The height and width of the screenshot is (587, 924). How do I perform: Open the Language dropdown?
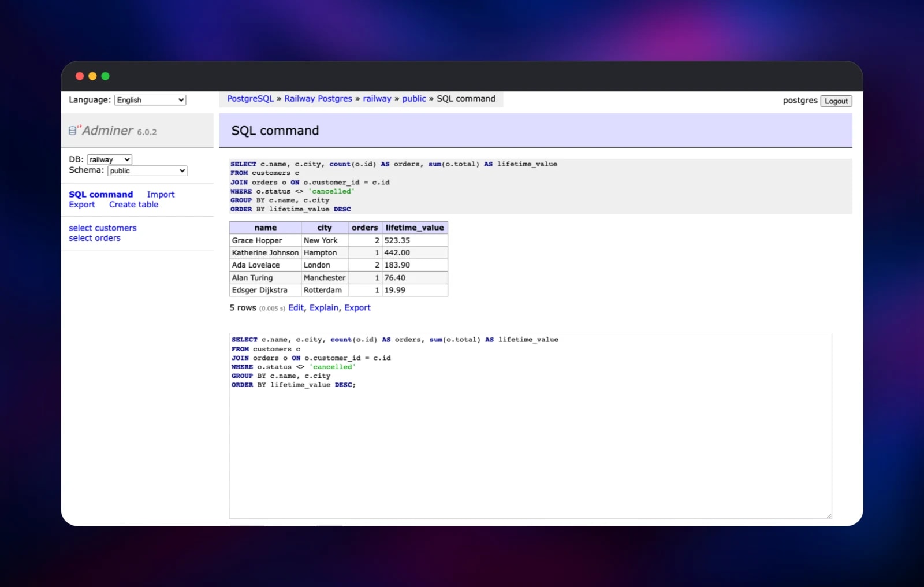click(150, 100)
